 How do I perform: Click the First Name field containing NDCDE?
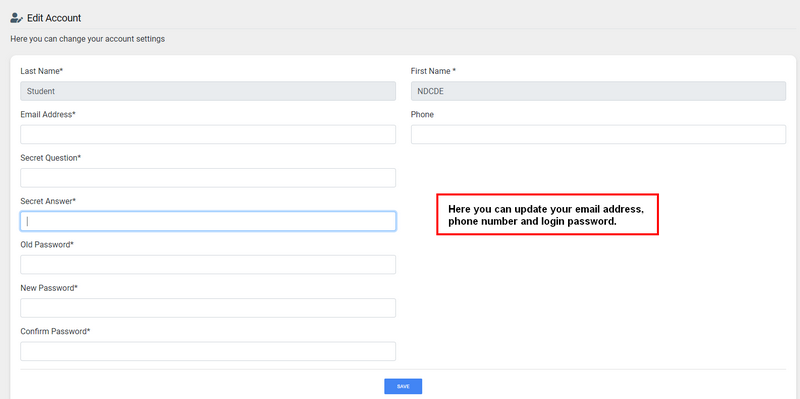tap(598, 91)
